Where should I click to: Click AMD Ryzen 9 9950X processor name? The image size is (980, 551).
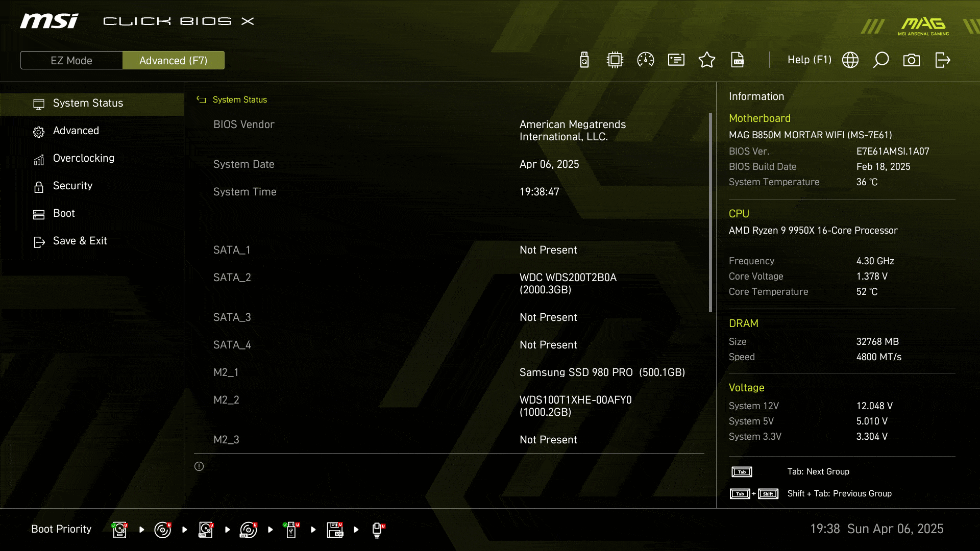click(813, 231)
